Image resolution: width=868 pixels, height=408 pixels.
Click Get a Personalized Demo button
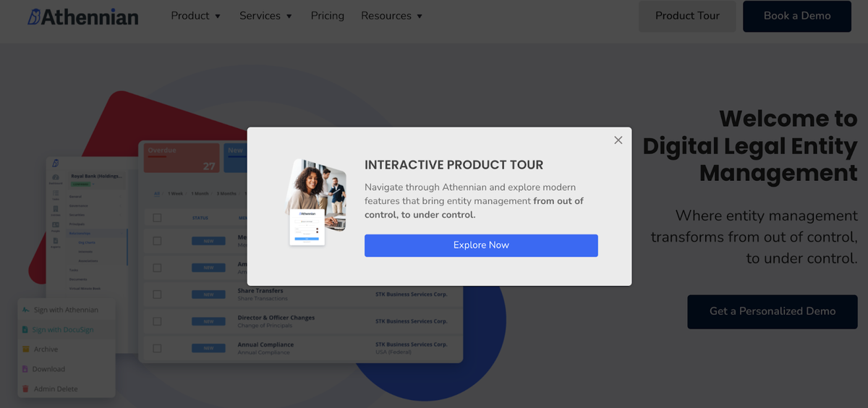773,312
